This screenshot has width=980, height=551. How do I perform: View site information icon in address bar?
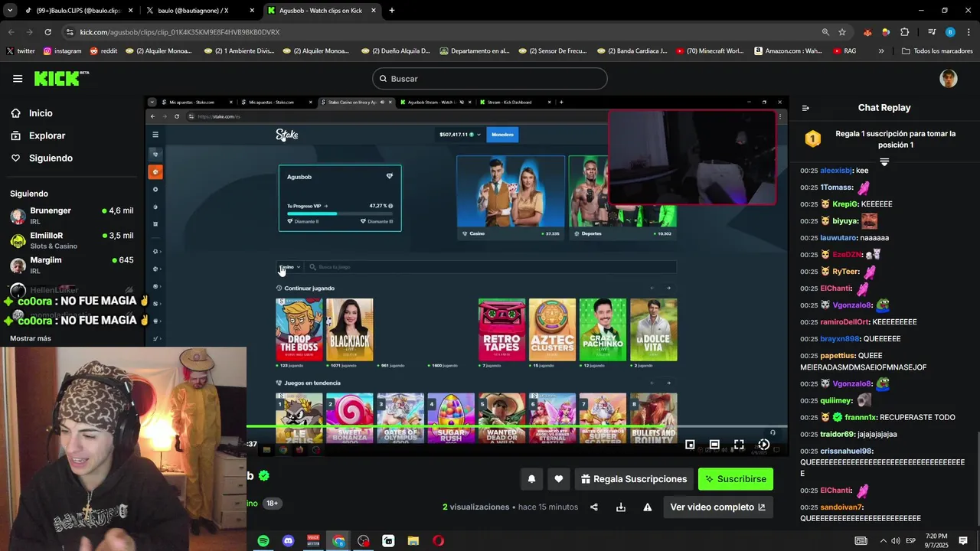(70, 32)
